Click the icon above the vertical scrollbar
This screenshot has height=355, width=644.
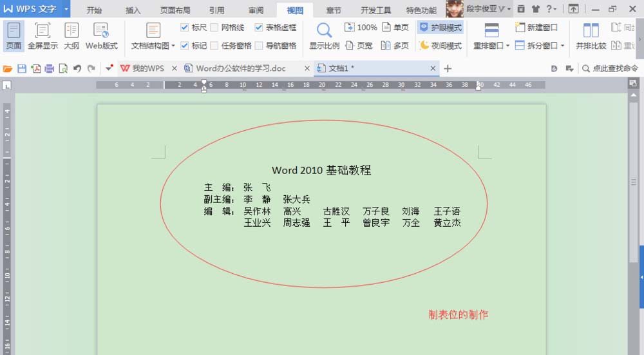tap(633, 83)
